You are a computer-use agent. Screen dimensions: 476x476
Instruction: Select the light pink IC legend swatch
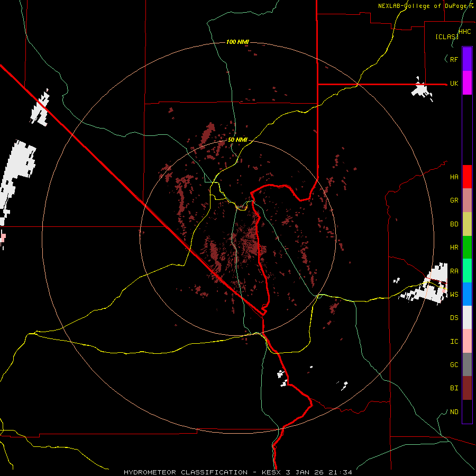tap(467, 341)
